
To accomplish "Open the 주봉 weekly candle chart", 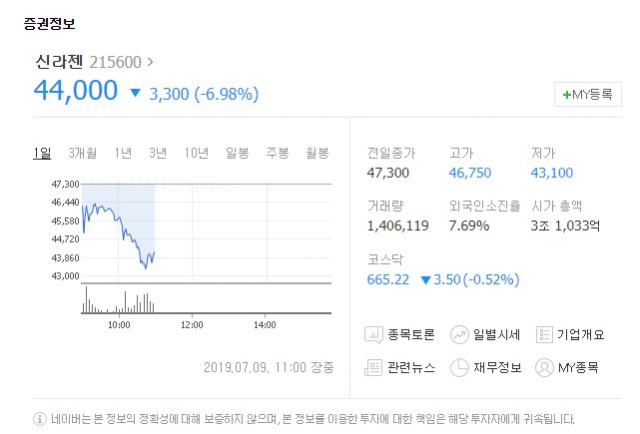I will point(277,153).
